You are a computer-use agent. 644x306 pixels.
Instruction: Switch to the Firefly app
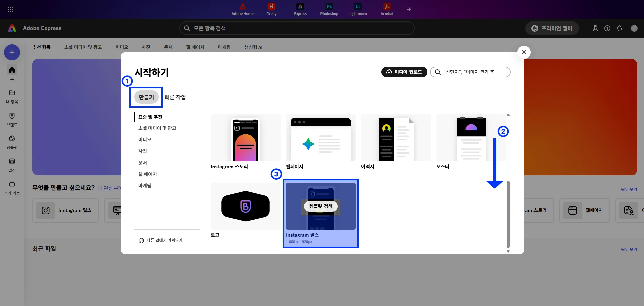pos(271,9)
